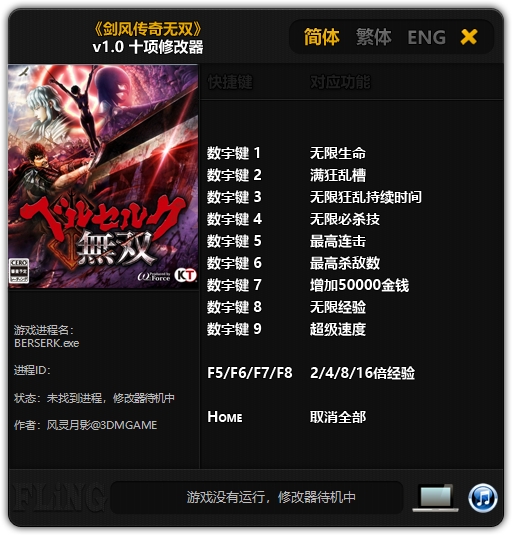
Task: Select 增加50000金钱 option
Action: coord(359,285)
